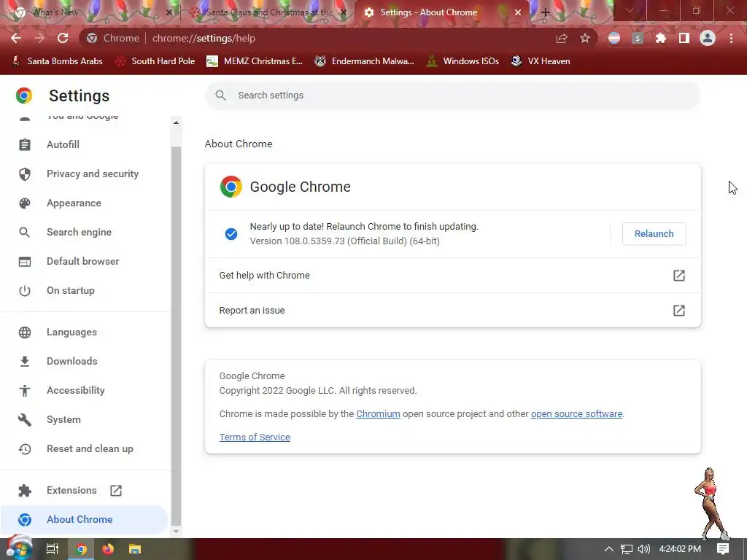Click the Relaunch button
The image size is (747, 560).
pos(654,234)
